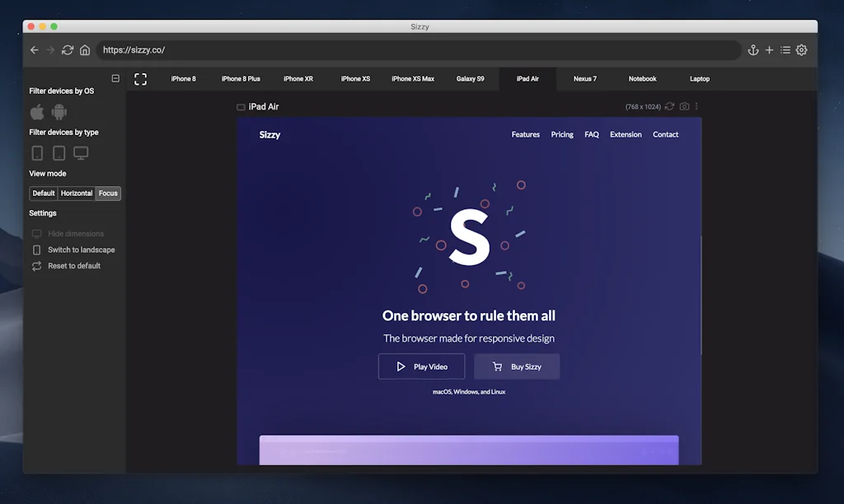Filter devices by desktop monitor type

[81, 153]
